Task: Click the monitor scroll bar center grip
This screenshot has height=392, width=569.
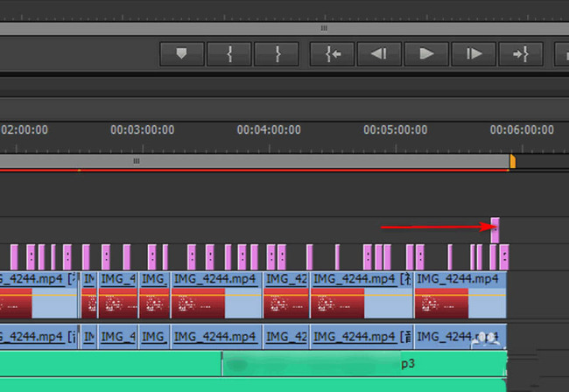Action: (324, 28)
